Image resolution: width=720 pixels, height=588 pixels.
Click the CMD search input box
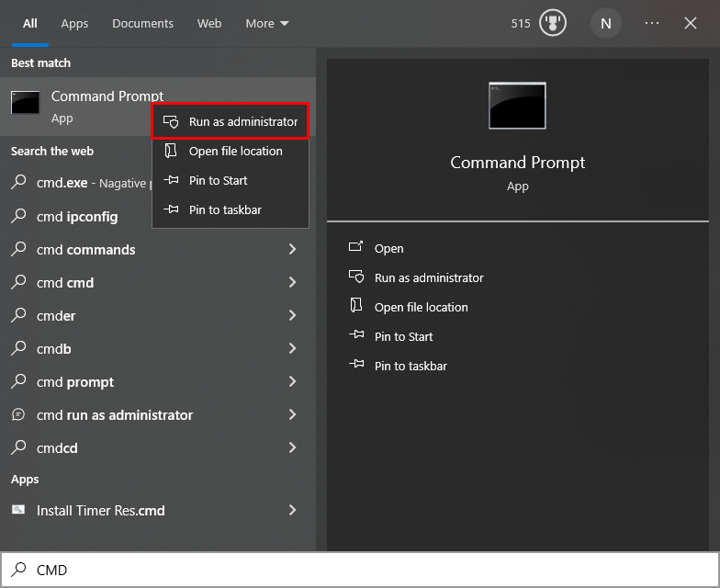(367, 570)
